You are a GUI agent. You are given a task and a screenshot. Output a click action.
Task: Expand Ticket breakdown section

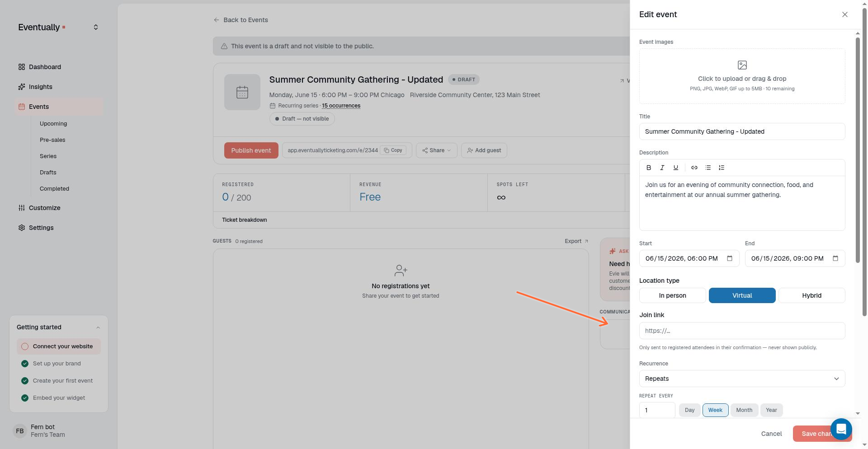coord(244,220)
